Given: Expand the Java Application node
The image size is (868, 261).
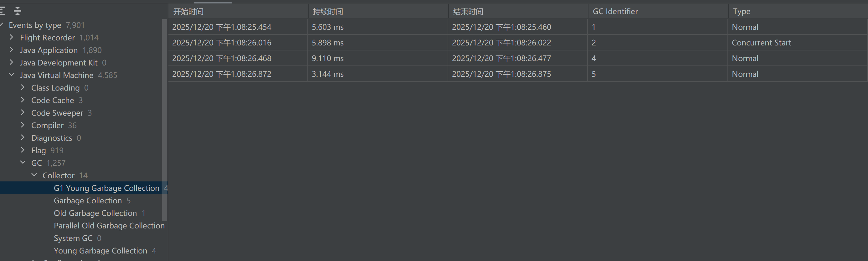Looking at the screenshot, I should [12, 50].
